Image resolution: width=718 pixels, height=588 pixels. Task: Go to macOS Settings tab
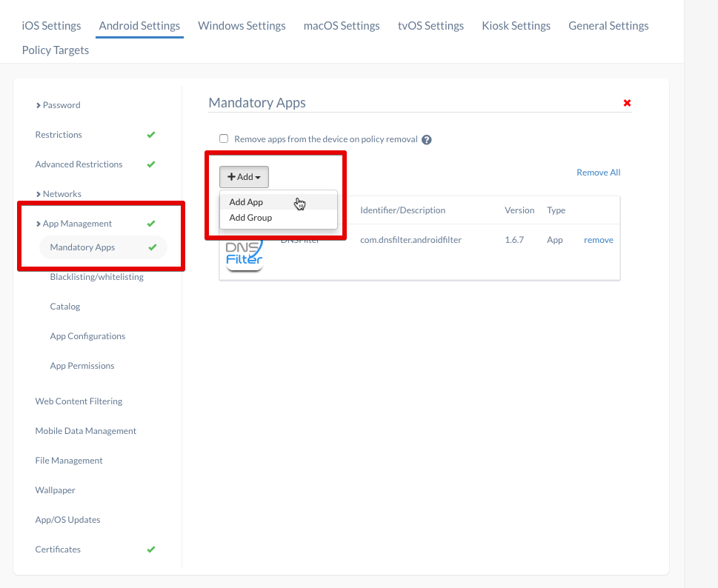tap(342, 26)
